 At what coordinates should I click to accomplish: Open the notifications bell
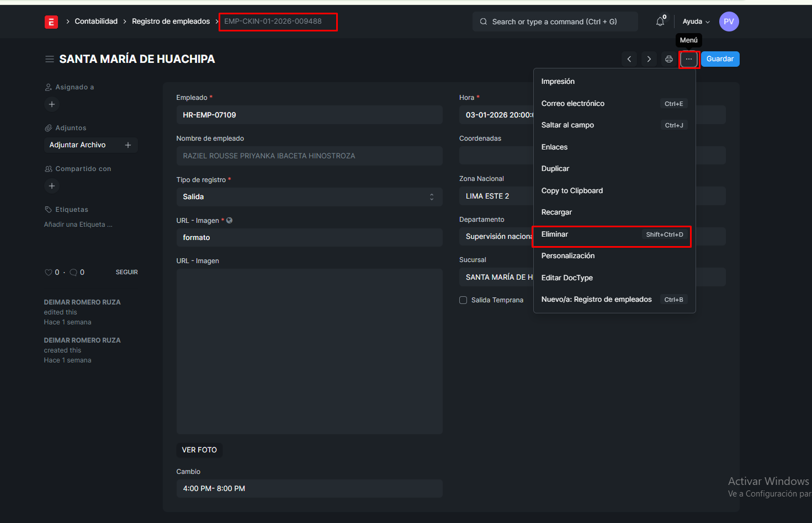pos(660,22)
